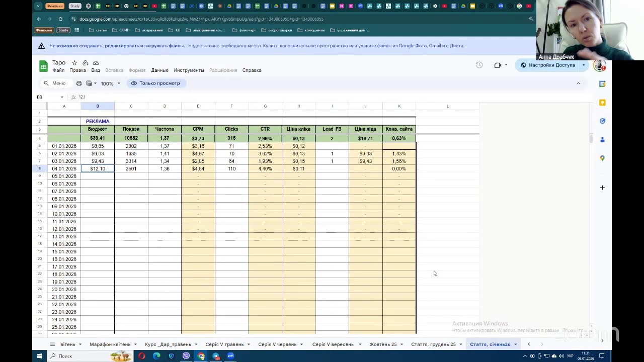Click the browser zoom magnifier icon
644x362 pixels.
531,19
